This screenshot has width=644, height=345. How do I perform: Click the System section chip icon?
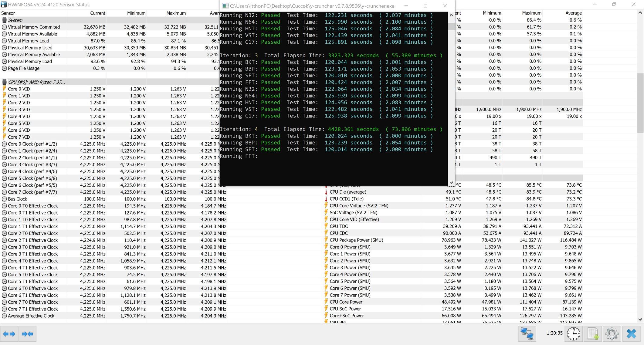(4, 20)
